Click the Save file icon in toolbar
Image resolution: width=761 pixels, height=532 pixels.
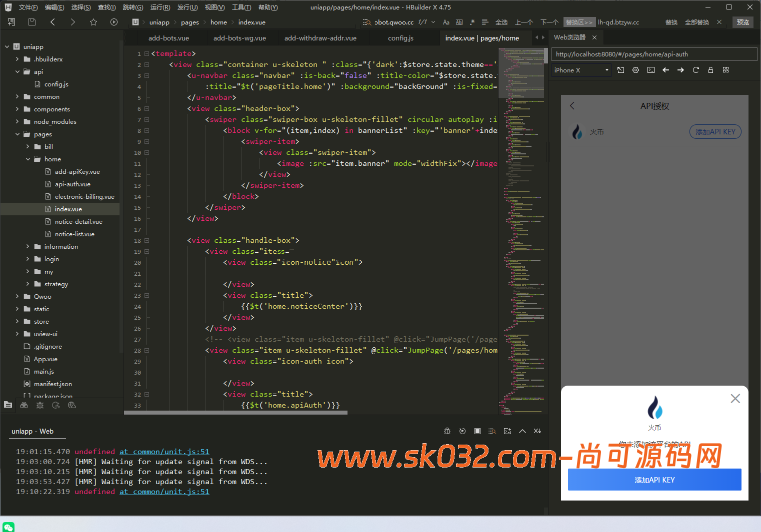click(32, 22)
